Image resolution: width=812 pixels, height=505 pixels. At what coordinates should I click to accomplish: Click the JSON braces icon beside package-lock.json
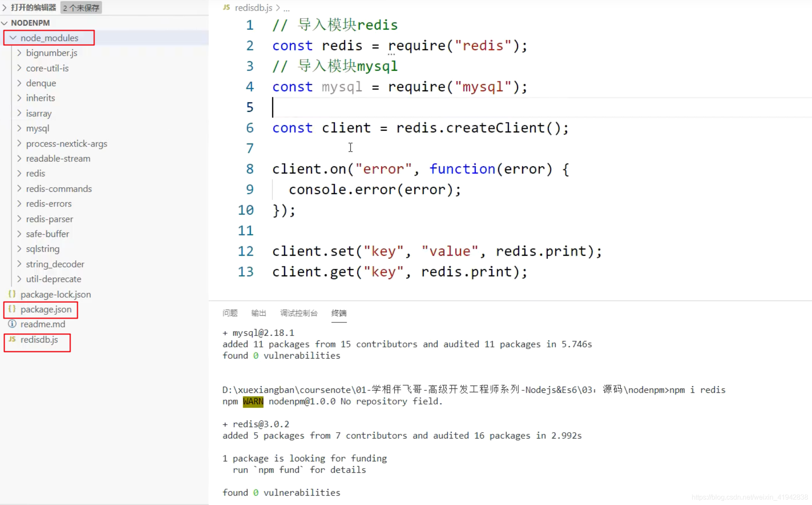click(x=12, y=294)
